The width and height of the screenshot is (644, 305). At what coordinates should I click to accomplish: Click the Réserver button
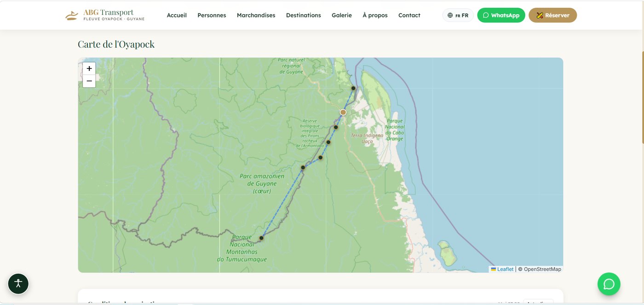point(552,15)
